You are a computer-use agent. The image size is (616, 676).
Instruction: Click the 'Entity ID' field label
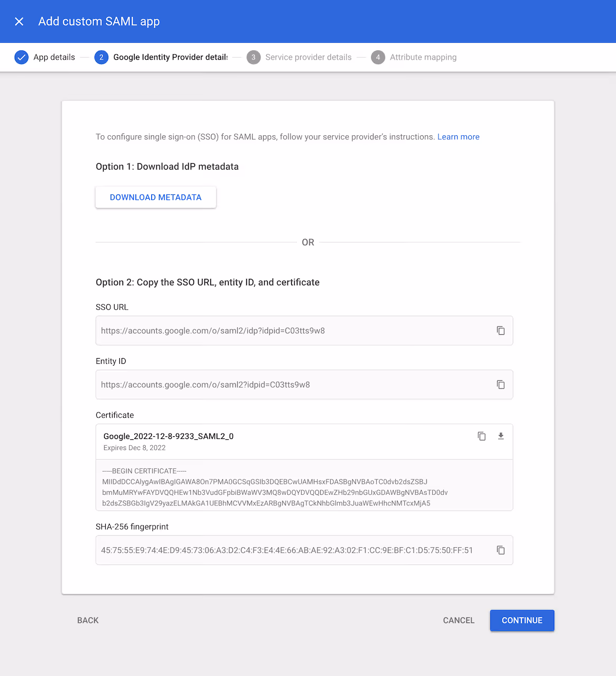click(x=111, y=361)
